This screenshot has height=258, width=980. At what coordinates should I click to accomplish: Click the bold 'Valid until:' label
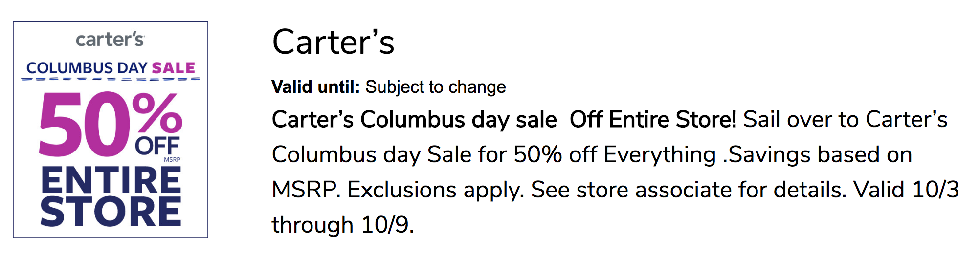click(x=315, y=87)
